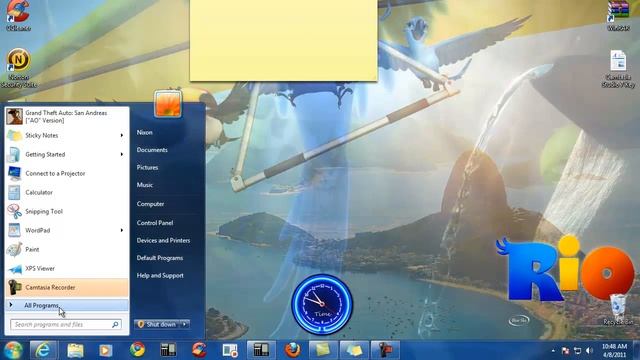Screen dimensions: 640x360
Task: Open Devices and Printers
Action: [x=163, y=240]
